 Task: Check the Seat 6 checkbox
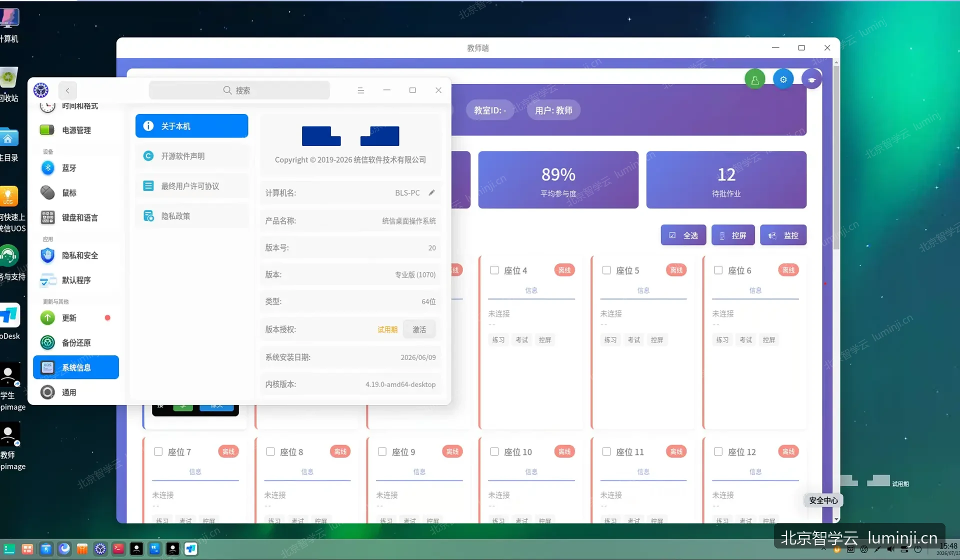[718, 270]
